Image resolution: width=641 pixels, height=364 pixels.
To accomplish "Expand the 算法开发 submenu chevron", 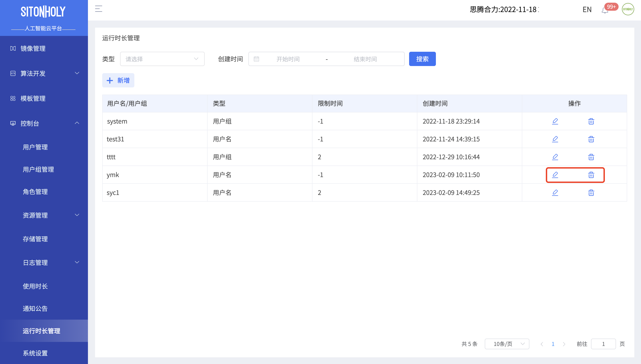I will (x=77, y=73).
